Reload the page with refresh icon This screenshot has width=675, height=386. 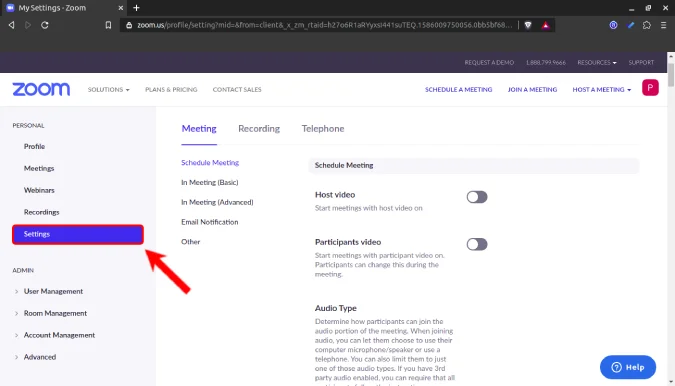pos(45,25)
